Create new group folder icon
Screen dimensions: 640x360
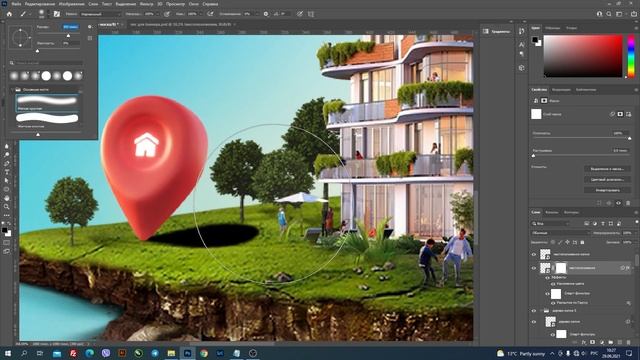pyautogui.click(x=611, y=342)
